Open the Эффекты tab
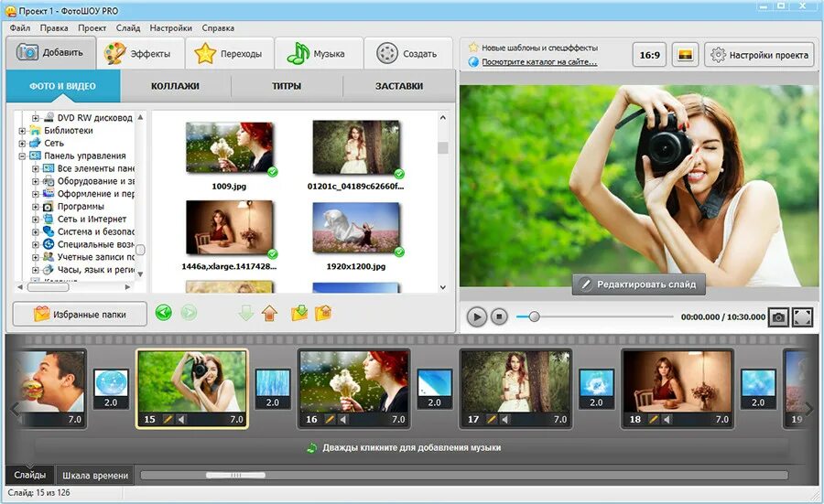The image size is (824, 504). (x=140, y=54)
